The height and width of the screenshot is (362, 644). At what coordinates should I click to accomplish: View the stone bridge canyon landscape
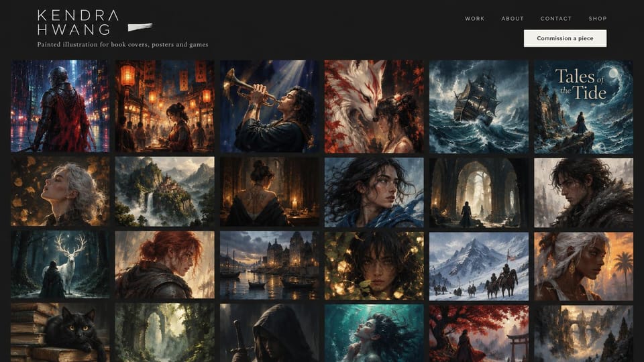click(584, 334)
